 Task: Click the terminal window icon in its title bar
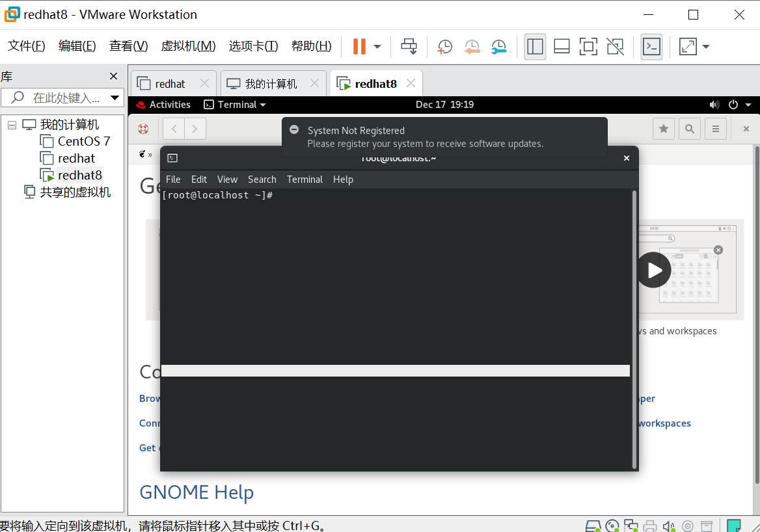pos(172,158)
